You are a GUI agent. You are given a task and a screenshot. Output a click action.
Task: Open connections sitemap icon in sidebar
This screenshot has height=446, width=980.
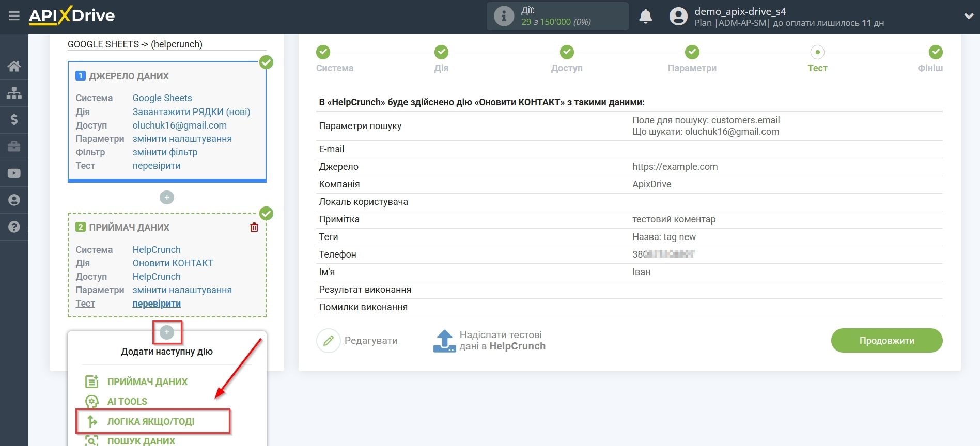tap(14, 93)
